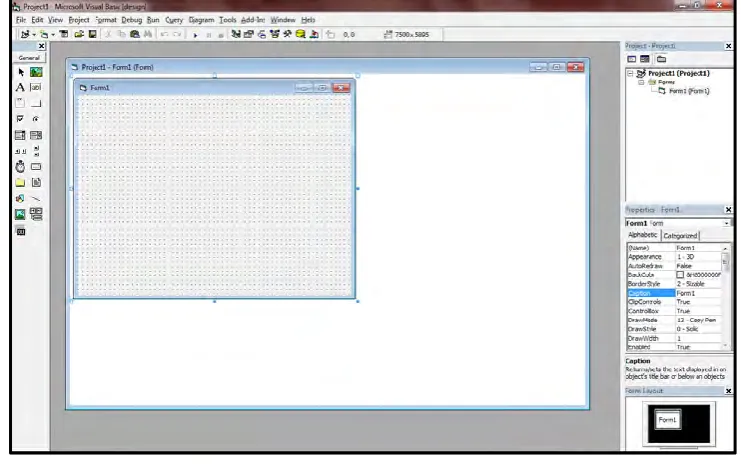This screenshot has height=464, width=741.
Task: Start the program with the Run arrow
Action: pyautogui.click(x=195, y=34)
